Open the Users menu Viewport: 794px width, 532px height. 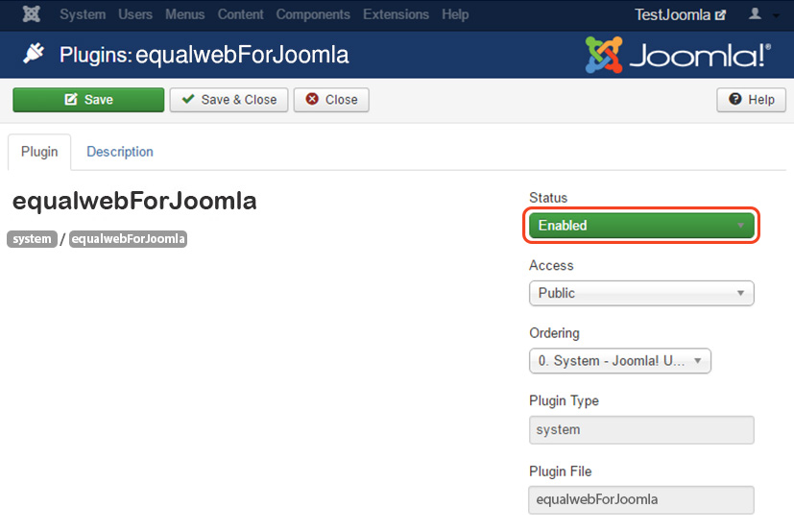135,14
